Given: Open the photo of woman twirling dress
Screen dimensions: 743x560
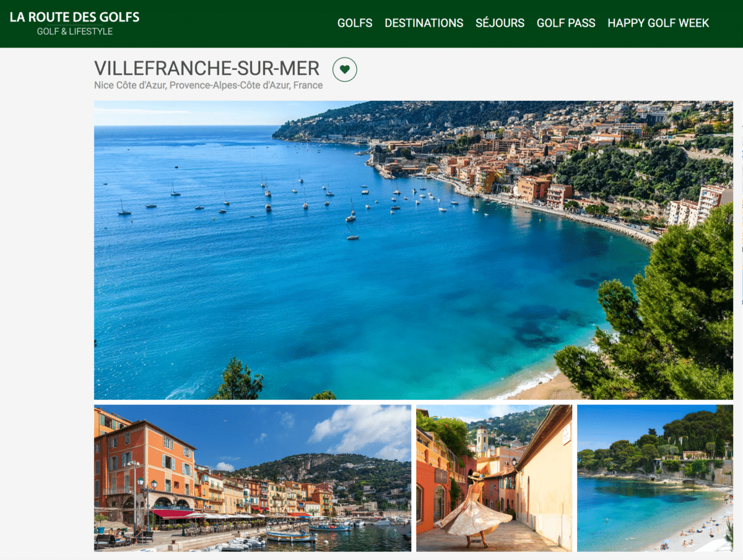Looking at the screenshot, I should click(494, 478).
